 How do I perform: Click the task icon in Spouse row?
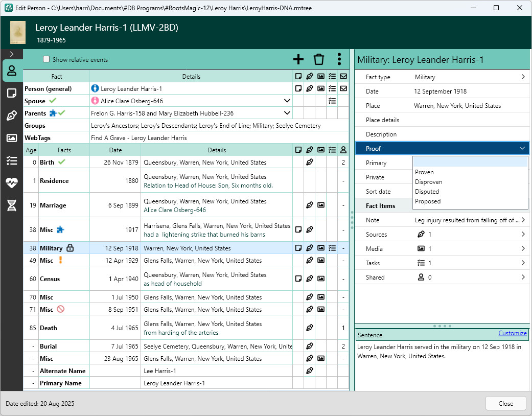point(332,101)
